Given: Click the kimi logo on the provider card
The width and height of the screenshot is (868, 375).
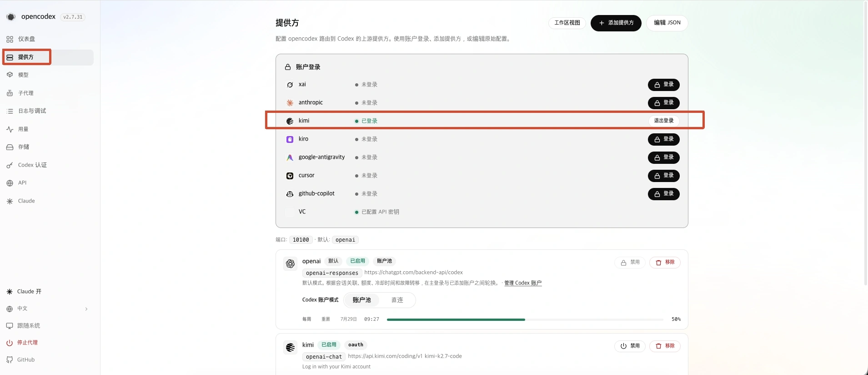Looking at the screenshot, I should click(x=291, y=347).
